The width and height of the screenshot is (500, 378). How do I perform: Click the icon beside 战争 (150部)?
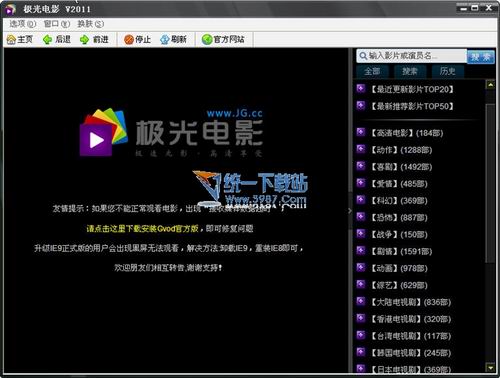coord(361,234)
